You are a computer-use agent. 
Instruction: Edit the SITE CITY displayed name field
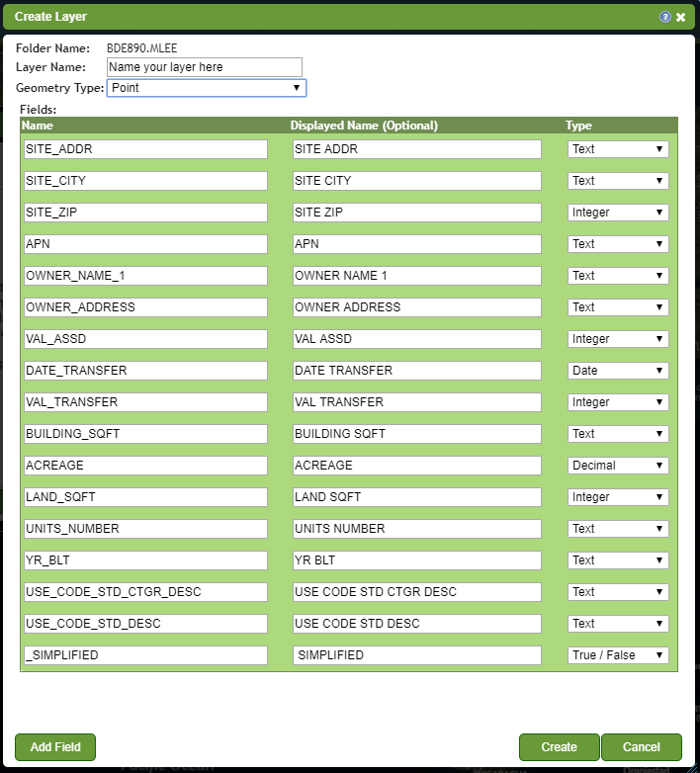[416, 181]
